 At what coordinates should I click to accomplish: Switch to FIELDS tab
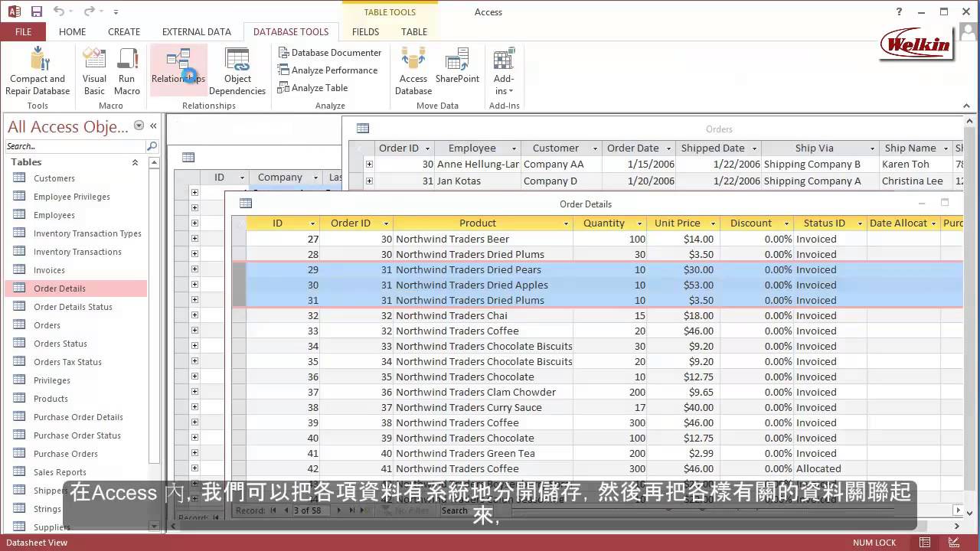[x=365, y=32]
